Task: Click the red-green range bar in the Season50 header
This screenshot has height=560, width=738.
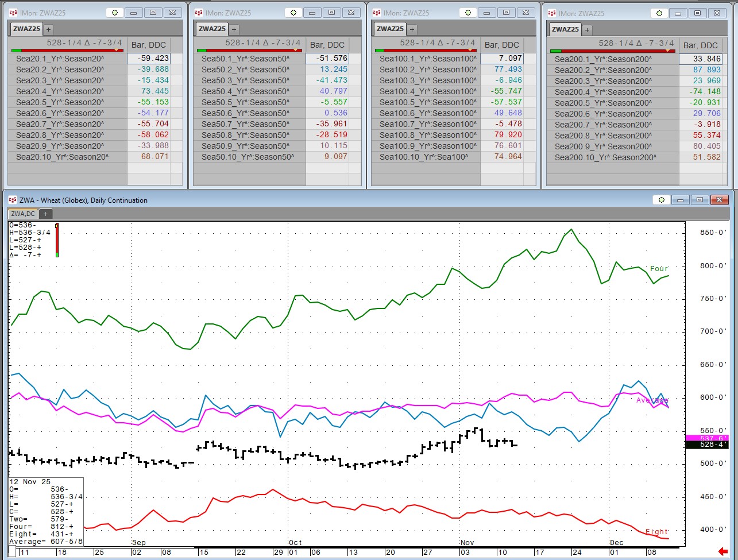Action: coord(249,51)
